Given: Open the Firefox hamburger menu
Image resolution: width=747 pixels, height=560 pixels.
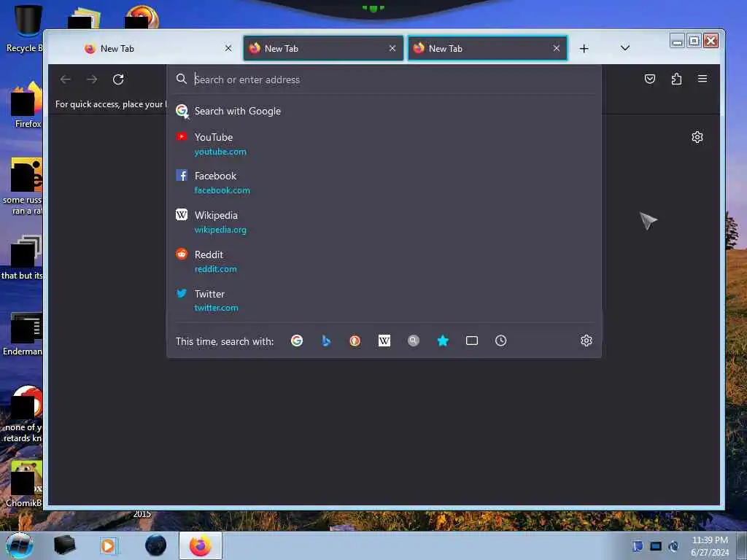Looking at the screenshot, I should (703, 79).
